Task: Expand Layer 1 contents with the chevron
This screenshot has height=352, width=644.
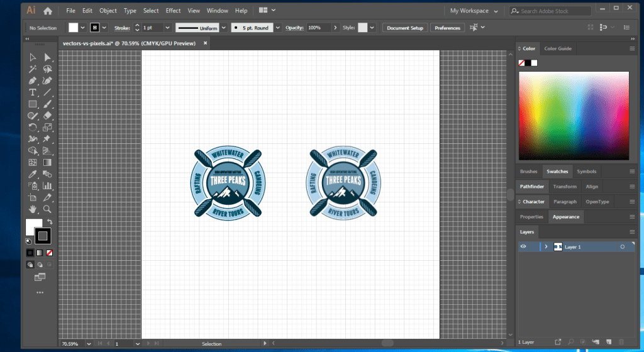Action: tap(546, 247)
